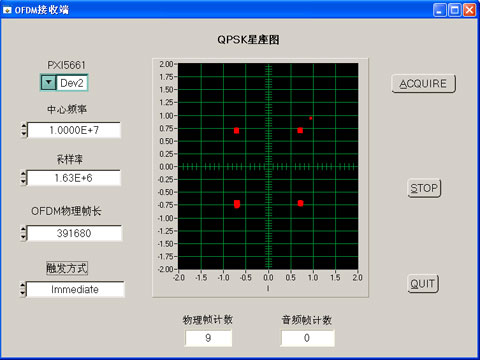Open the PXI5661 device dropdown arrow
Viewport: 480px width, 360px height.
pos(49,82)
